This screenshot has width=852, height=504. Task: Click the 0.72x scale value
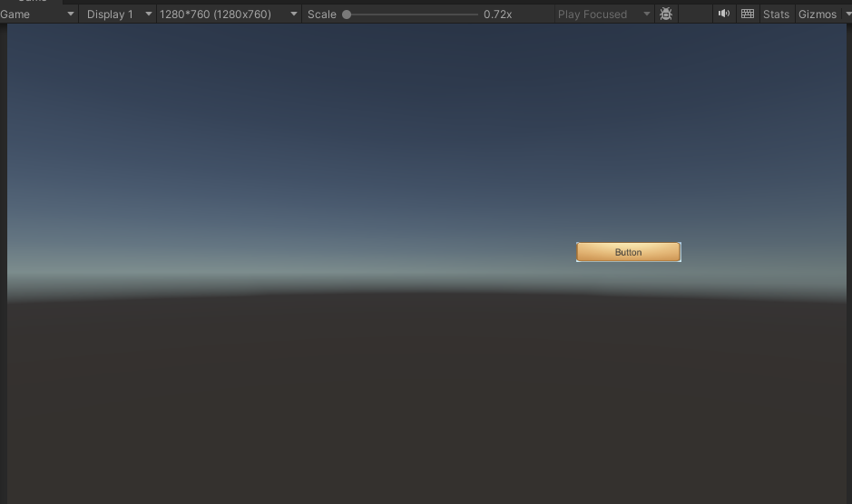(497, 14)
